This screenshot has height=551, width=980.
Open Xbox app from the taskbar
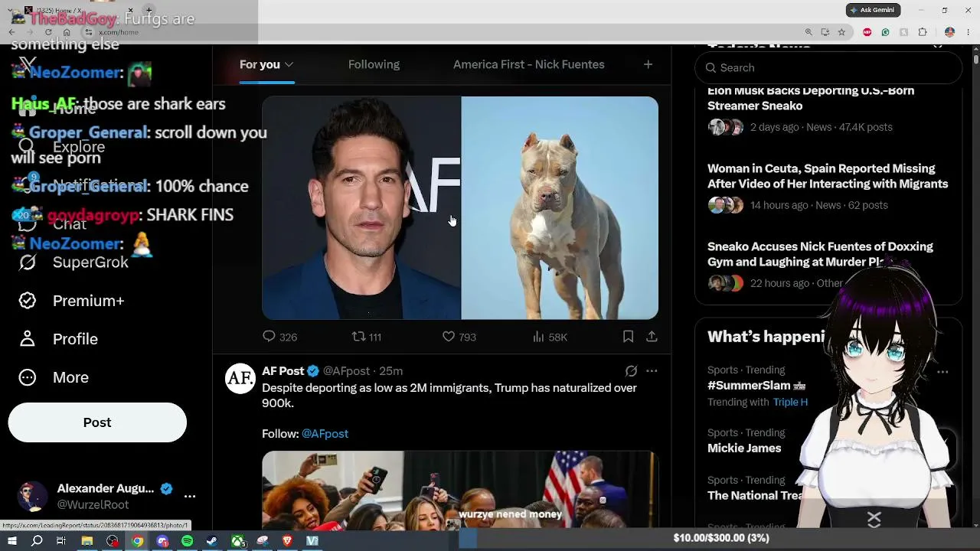tap(238, 541)
